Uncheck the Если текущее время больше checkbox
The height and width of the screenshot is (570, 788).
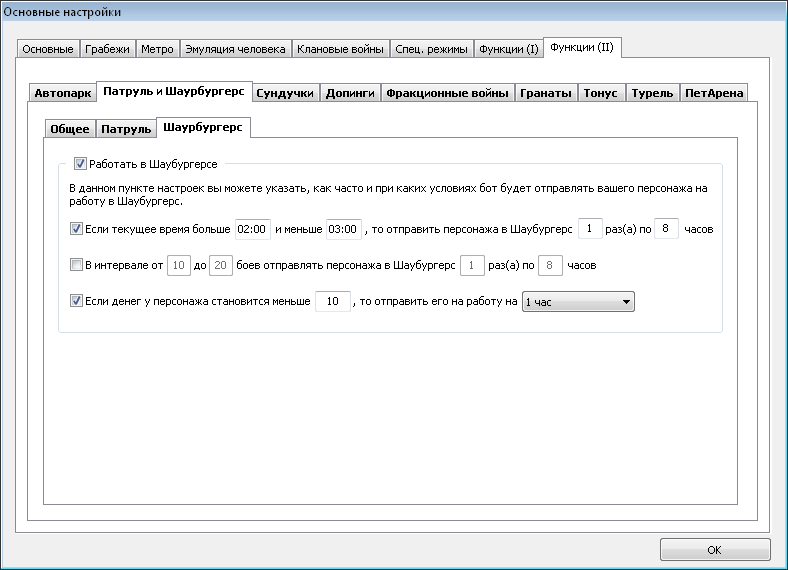(x=76, y=229)
